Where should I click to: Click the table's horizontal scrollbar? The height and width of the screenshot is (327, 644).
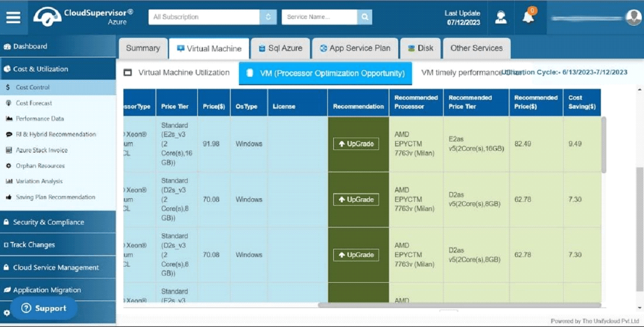[460, 305]
